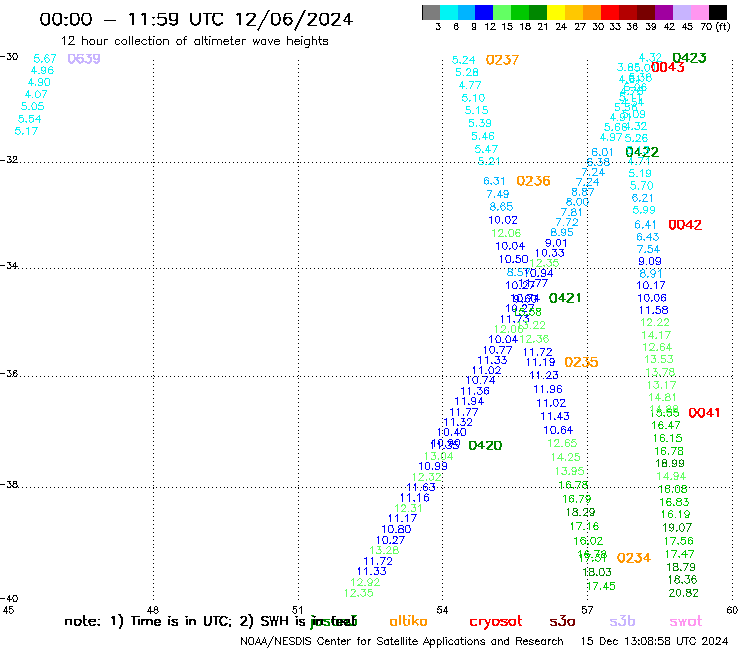This screenshot has width=740, height=650.
Task: Select the wave height value 16.47
Action: (x=666, y=425)
